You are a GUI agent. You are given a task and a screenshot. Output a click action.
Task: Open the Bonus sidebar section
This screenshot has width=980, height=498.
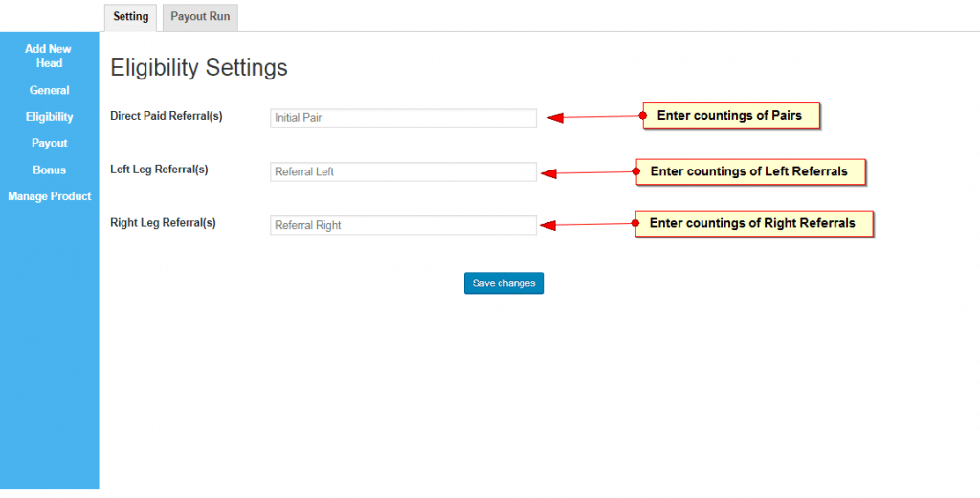coord(49,170)
